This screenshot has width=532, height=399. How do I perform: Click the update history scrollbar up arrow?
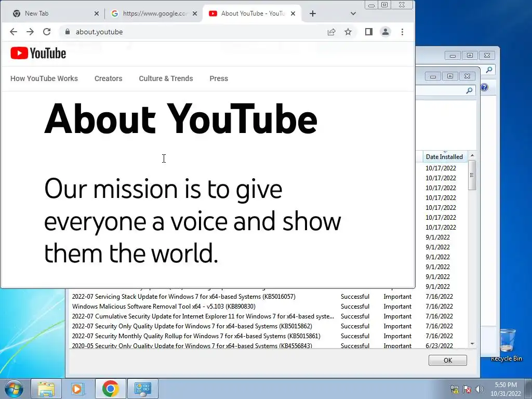coord(472,155)
